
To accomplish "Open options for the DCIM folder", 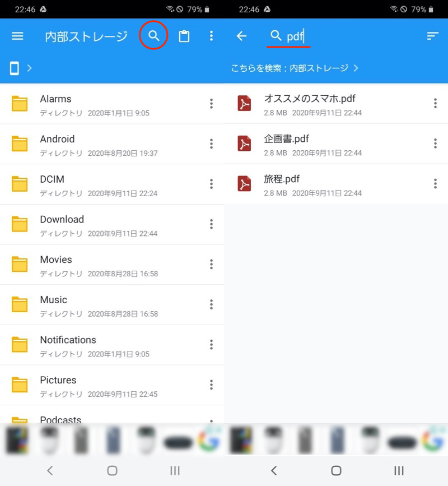I will click(x=211, y=184).
